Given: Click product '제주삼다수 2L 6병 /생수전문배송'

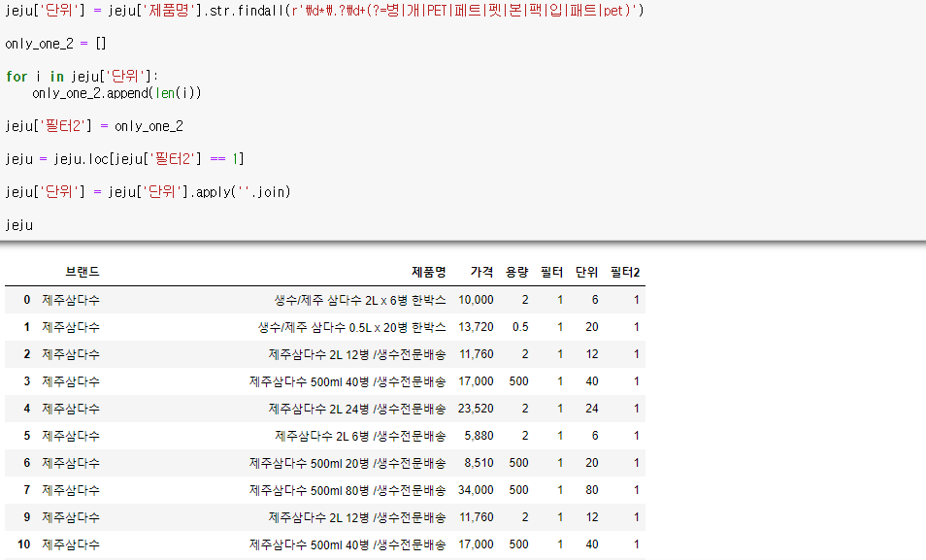Looking at the screenshot, I should 360,436.
